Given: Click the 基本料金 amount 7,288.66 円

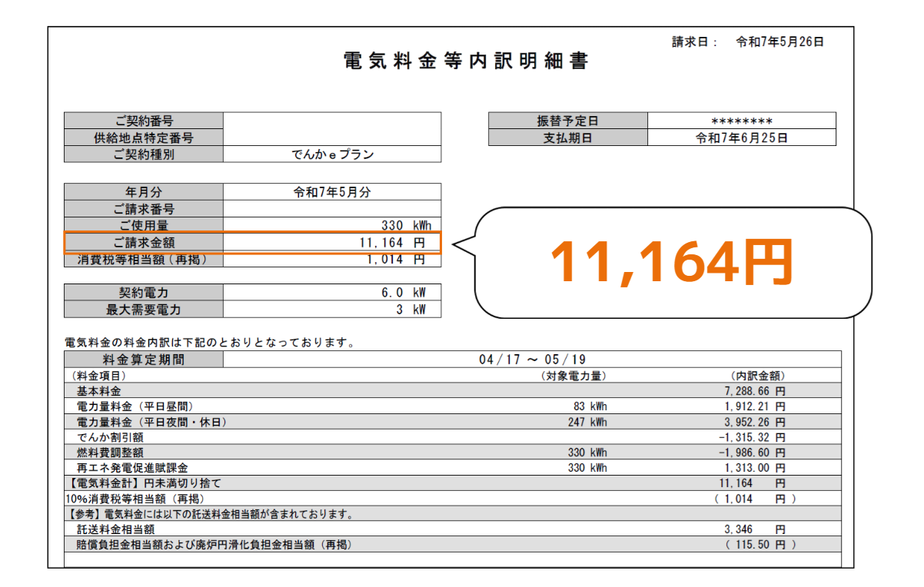Looking at the screenshot, I should tap(754, 391).
